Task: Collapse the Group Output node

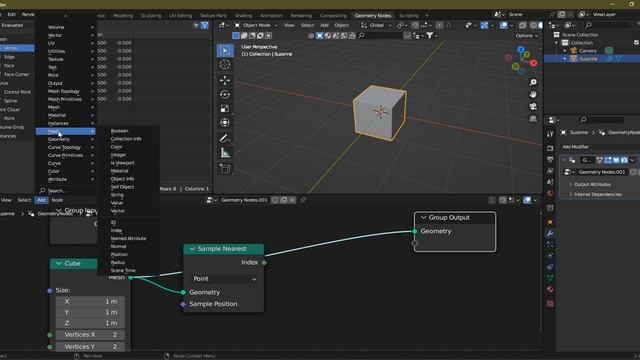Action: point(423,218)
